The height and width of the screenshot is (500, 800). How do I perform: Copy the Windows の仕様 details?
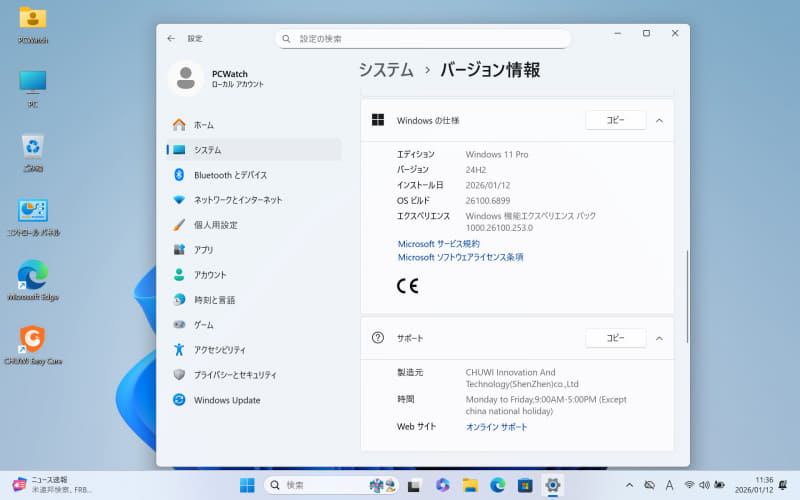615,120
